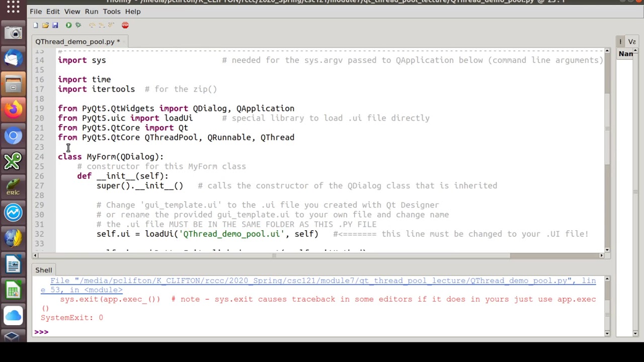The width and height of the screenshot is (644, 362).
Task: Launch LibreOffice Calc from the dock
Action: point(14,290)
